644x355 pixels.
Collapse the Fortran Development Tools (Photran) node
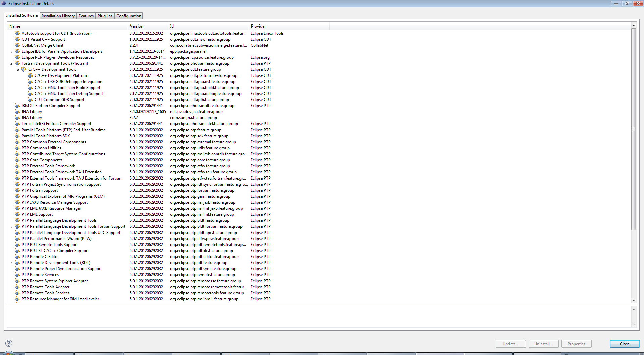pyautogui.click(x=11, y=64)
